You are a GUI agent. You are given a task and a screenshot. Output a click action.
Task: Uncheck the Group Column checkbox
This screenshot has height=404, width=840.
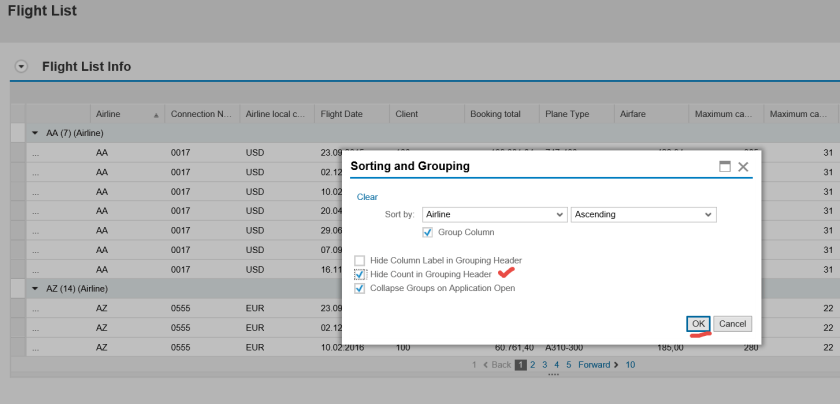(x=428, y=232)
